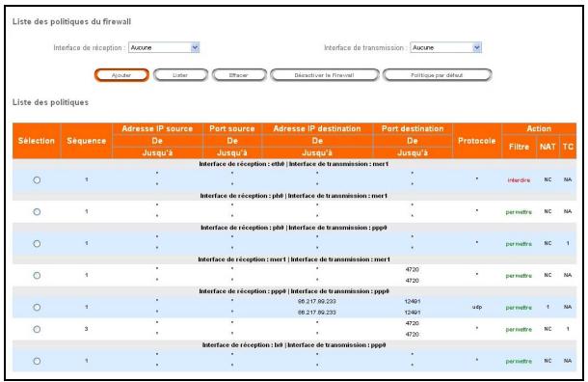This screenshot has width=588, height=382.
Task: Click the 'interdire' filter text
Action: click(x=519, y=180)
